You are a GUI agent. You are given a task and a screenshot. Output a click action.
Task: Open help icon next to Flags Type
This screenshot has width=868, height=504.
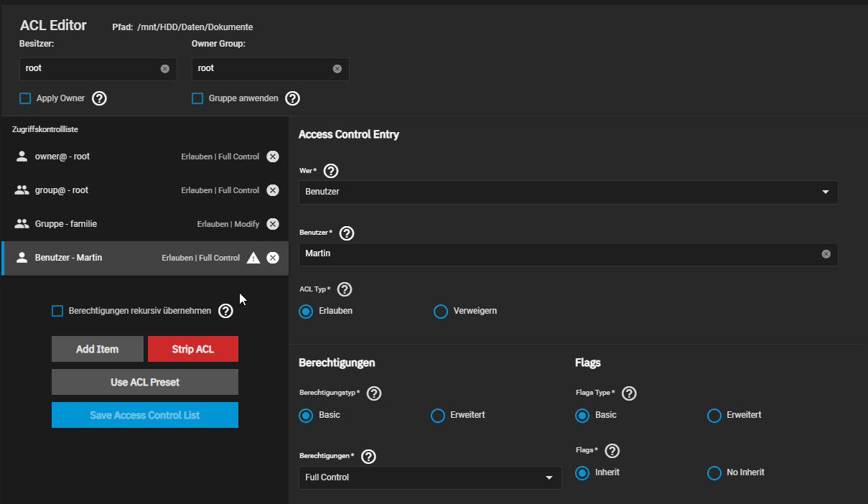pyautogui.click(x=629, y=393)
